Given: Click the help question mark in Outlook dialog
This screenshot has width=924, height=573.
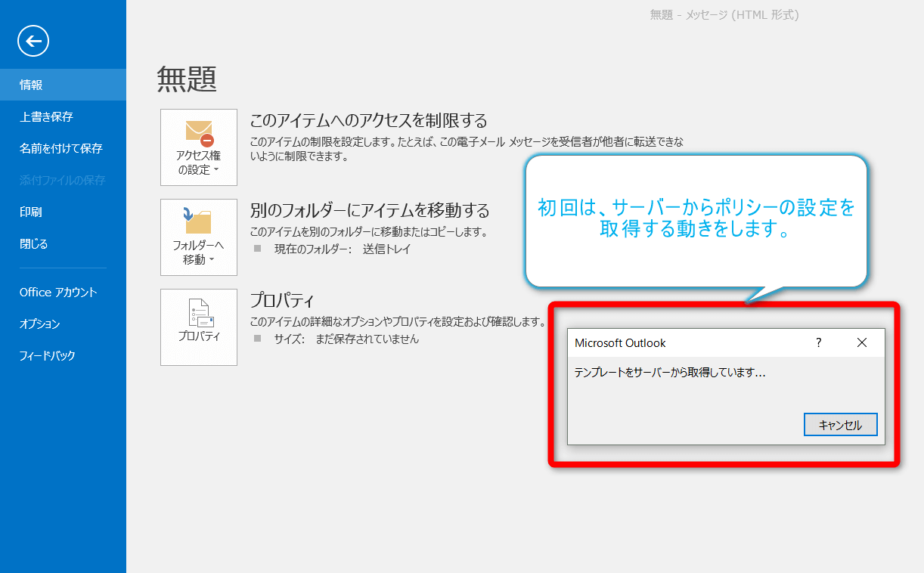Looking at the screenshot, I should click(818, 342).
